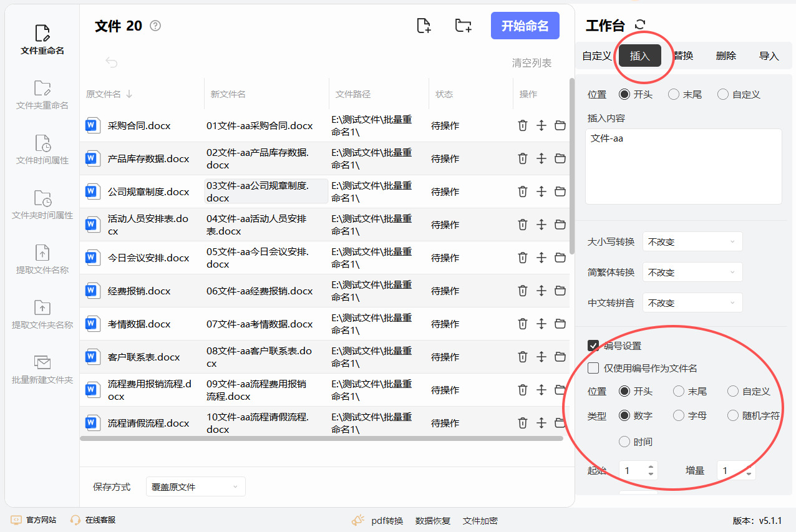796x532 pixels.
Task: Open 提取文件名称 in the sidebar
Action: coord(42,259)
